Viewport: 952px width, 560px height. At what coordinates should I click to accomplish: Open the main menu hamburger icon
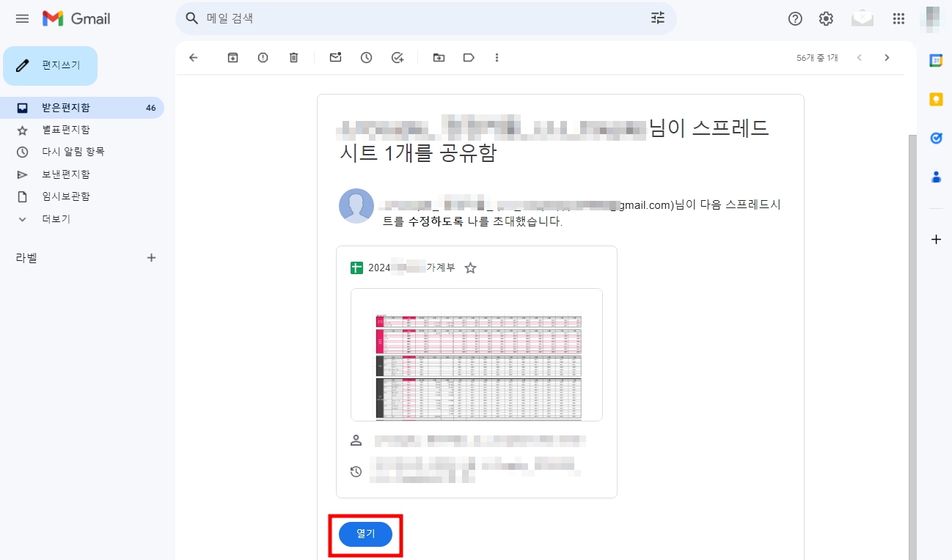point(22,18)
